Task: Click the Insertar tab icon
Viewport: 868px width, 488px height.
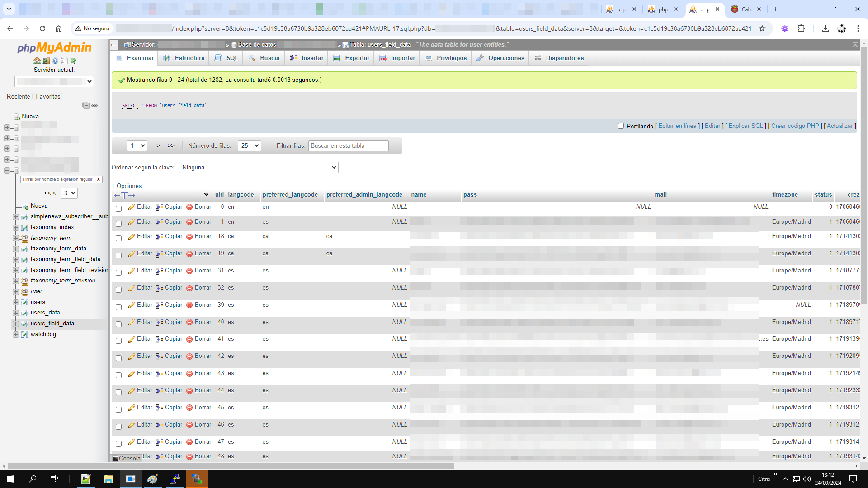Action: pyautogui.click(x=293, y=58)
